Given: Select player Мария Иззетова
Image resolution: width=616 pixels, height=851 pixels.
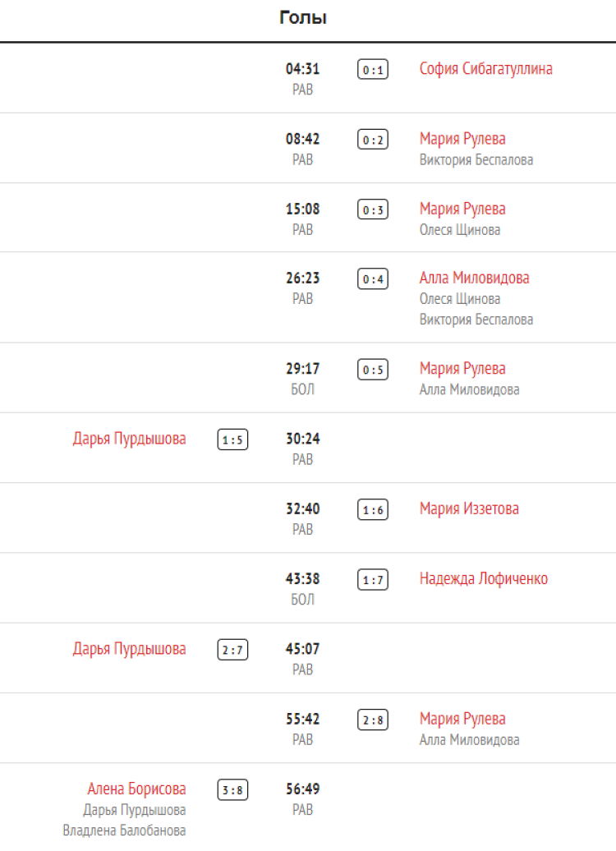Looking at the screenshot, I should pos(469,509).
